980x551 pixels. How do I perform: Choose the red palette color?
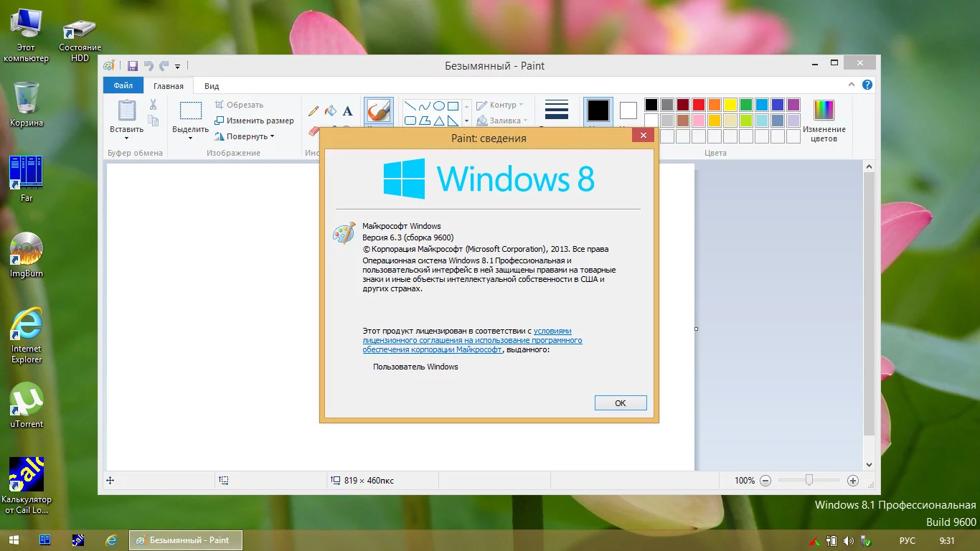[698, 105]
